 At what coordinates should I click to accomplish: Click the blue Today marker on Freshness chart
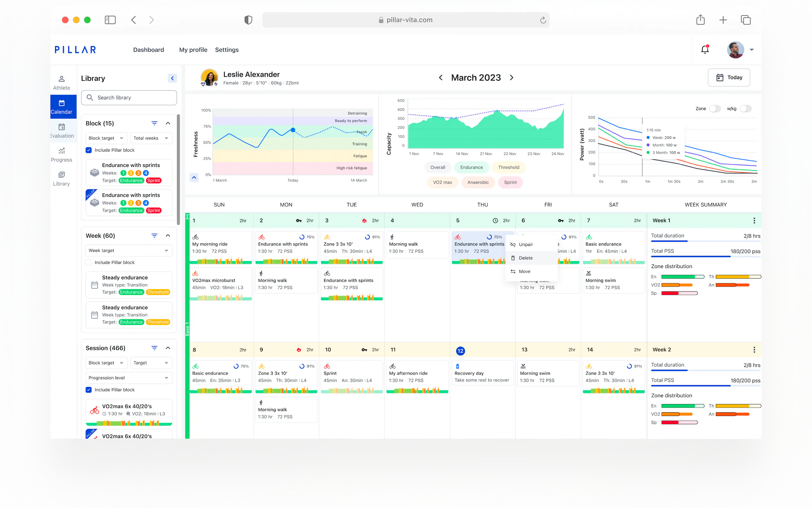[293, 130]
